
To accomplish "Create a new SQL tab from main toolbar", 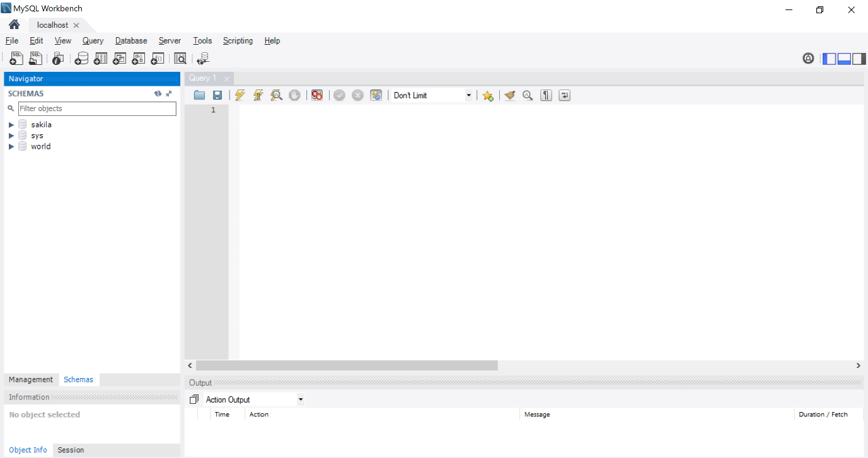I will click(16, 59).
